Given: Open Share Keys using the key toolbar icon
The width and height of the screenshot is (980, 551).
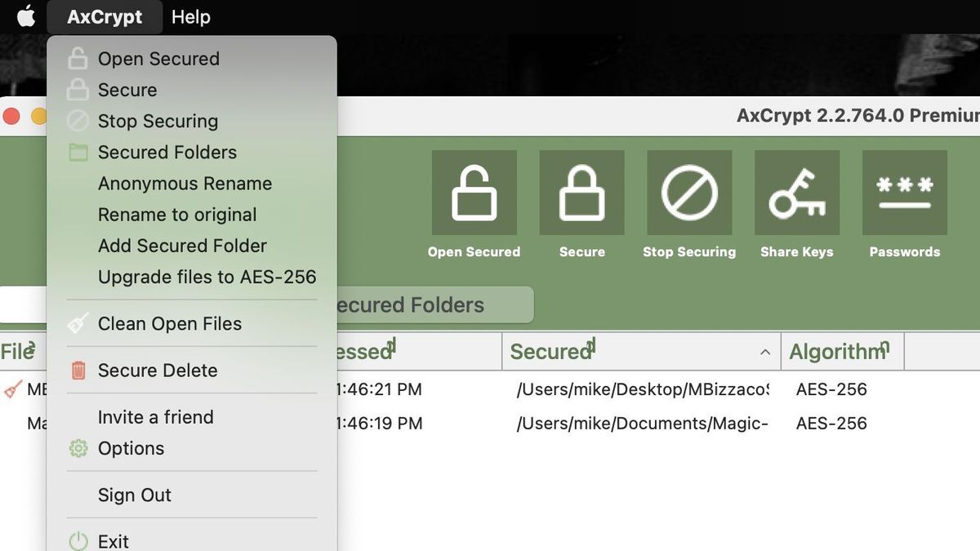Looking at the screenshot, I should pos(796,193).
